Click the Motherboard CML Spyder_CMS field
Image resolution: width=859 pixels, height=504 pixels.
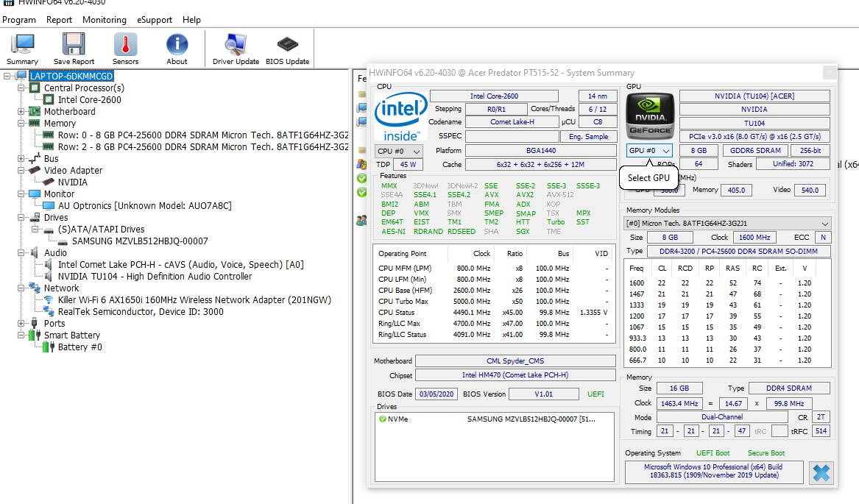[x=515, y=361]
